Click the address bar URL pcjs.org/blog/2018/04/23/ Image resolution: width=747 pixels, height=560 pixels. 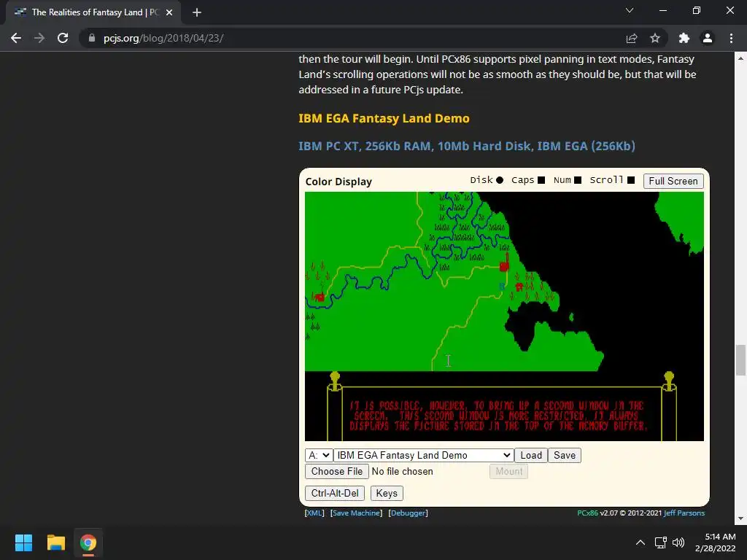pyautogui.click(x=163, y=38)
